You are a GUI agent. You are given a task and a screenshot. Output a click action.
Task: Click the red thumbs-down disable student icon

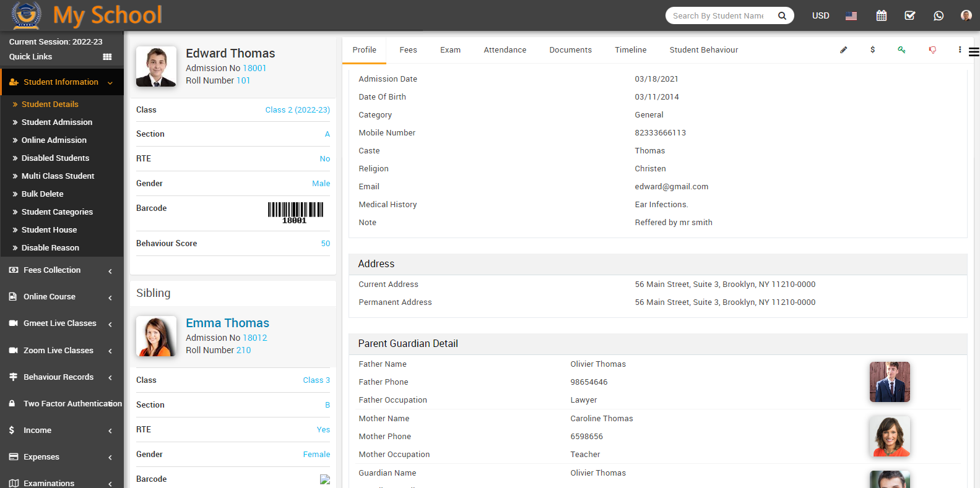coord(932,50)
